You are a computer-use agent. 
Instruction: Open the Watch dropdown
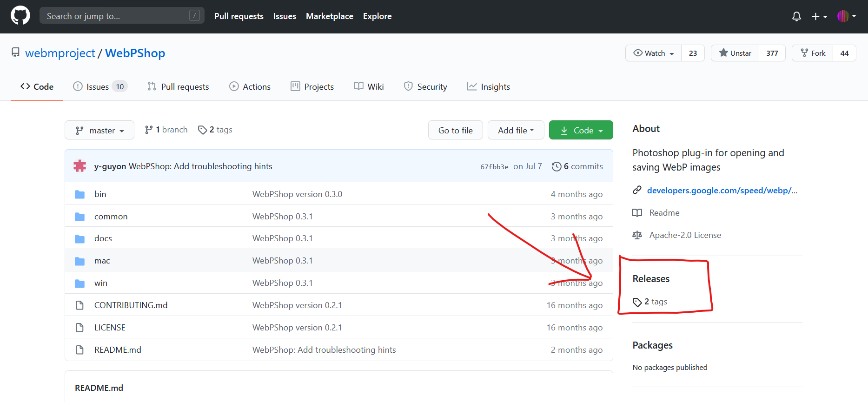(x=653, y=53)
